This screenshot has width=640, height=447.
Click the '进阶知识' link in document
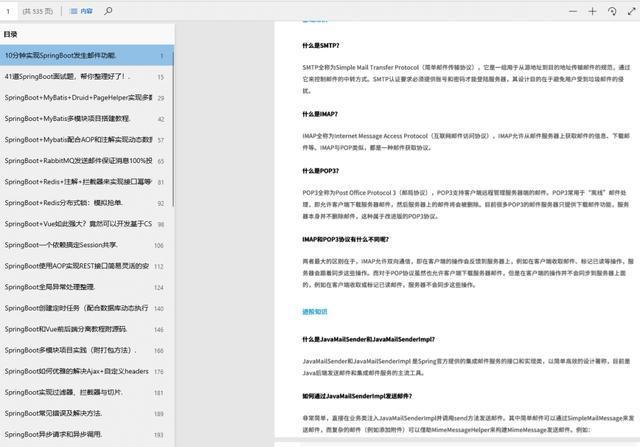pos(315,312)
